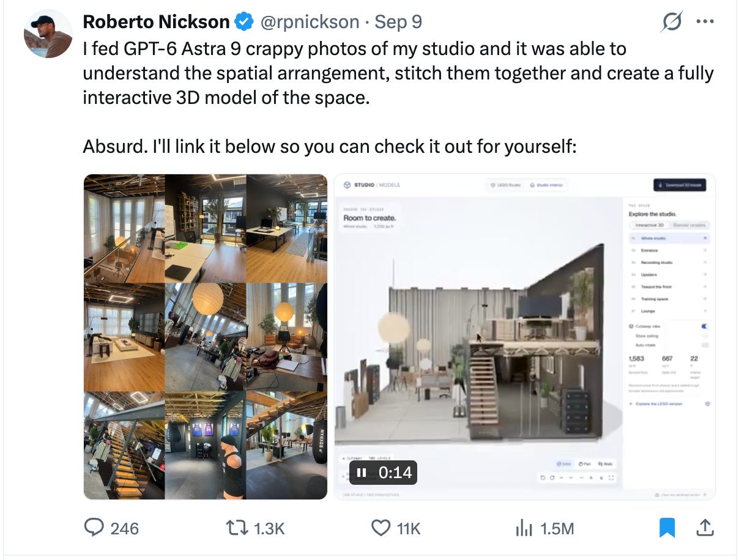Open the studio photo collage thumbnail
The image size is (739, 560).
pyautogui.click(x=206, y=337)
